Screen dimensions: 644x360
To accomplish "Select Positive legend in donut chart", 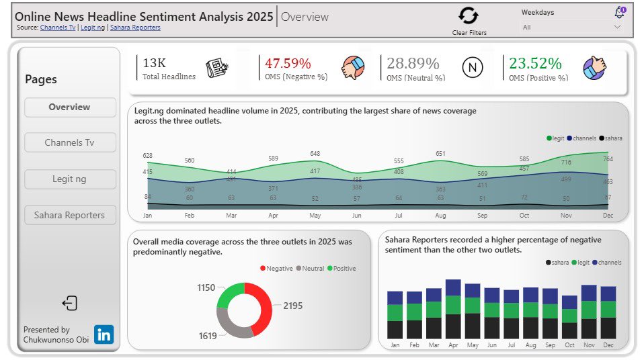I will point(341,269).
